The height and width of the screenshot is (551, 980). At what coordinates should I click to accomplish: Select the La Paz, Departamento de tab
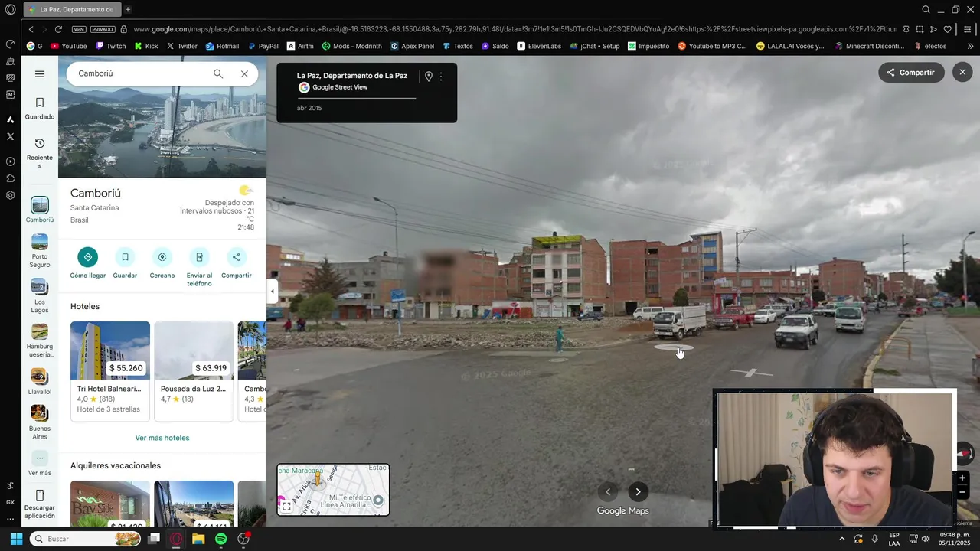72,9
